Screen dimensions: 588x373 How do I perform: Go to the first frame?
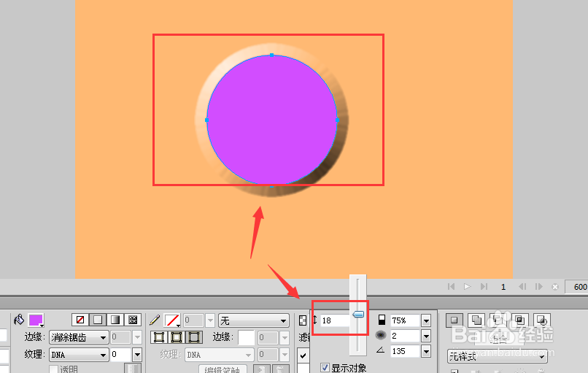click(451, 287)
